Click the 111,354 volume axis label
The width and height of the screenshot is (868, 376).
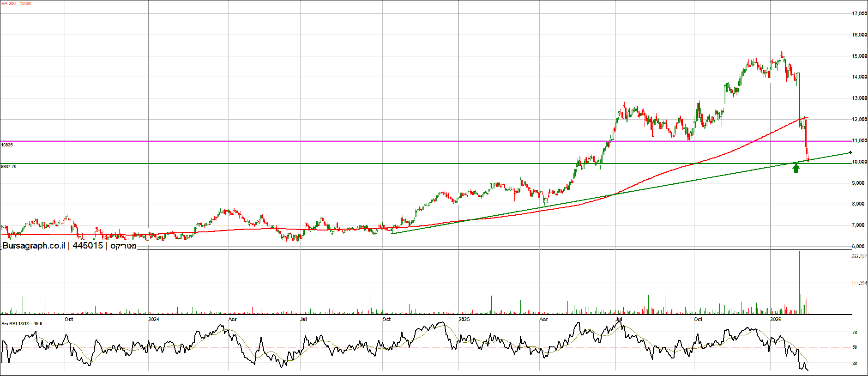(x=859, y=283)
